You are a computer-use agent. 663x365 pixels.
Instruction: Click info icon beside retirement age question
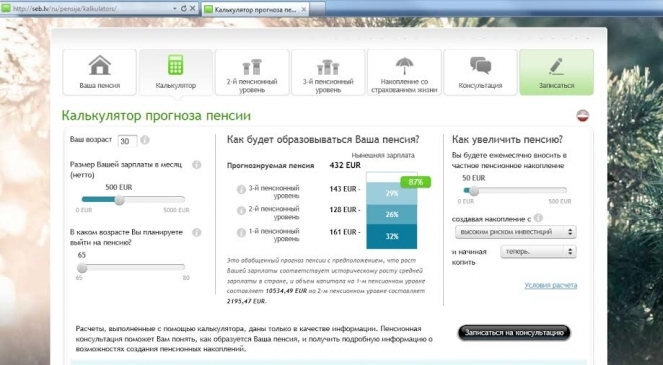pos(197,232)
